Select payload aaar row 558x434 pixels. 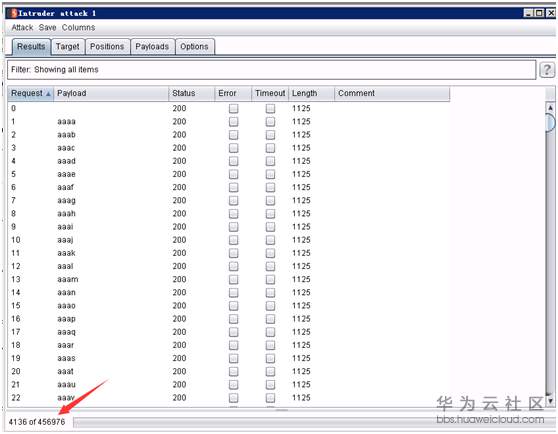(x=228, y=345)
